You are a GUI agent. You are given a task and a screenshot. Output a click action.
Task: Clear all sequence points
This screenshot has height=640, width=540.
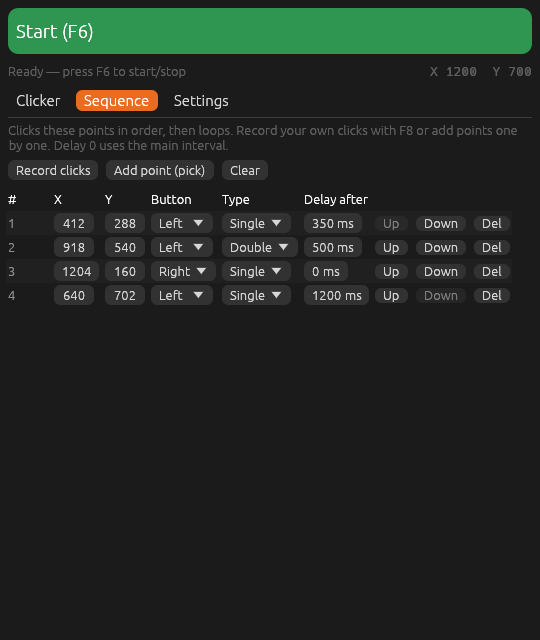point(245,170)
